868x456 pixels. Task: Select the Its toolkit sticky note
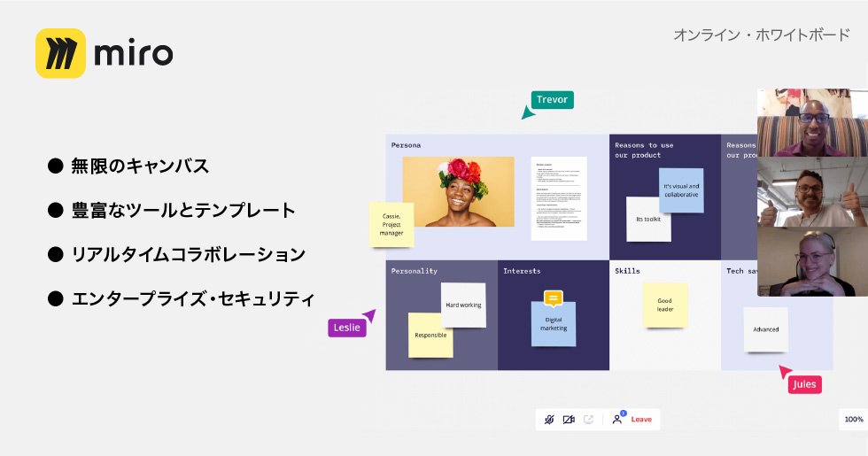click(648, 220)
